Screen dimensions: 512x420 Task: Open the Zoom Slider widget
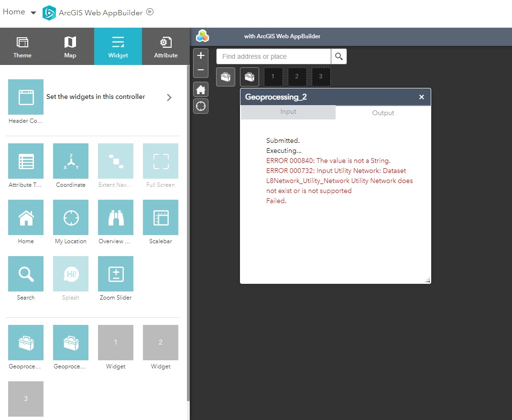click(x=115, y=274)
